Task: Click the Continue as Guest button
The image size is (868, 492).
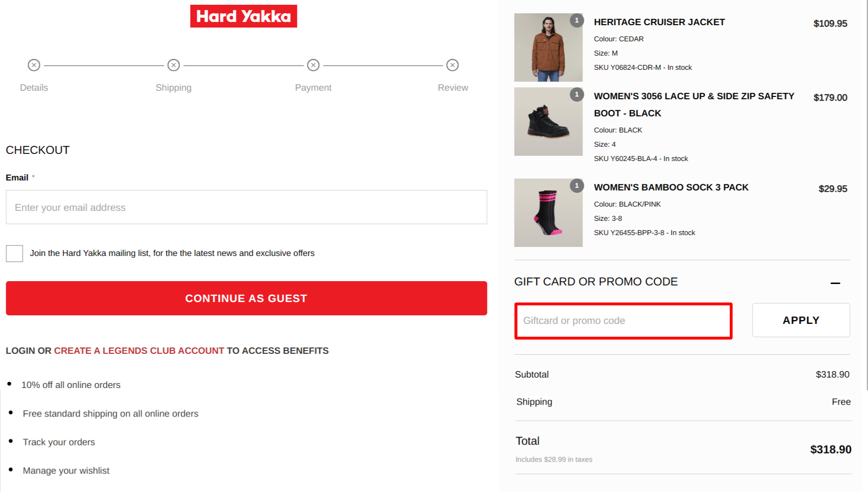Action: 246,298
